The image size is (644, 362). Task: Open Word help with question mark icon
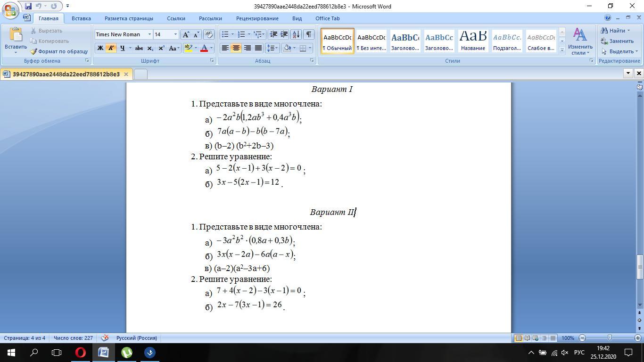607,18
